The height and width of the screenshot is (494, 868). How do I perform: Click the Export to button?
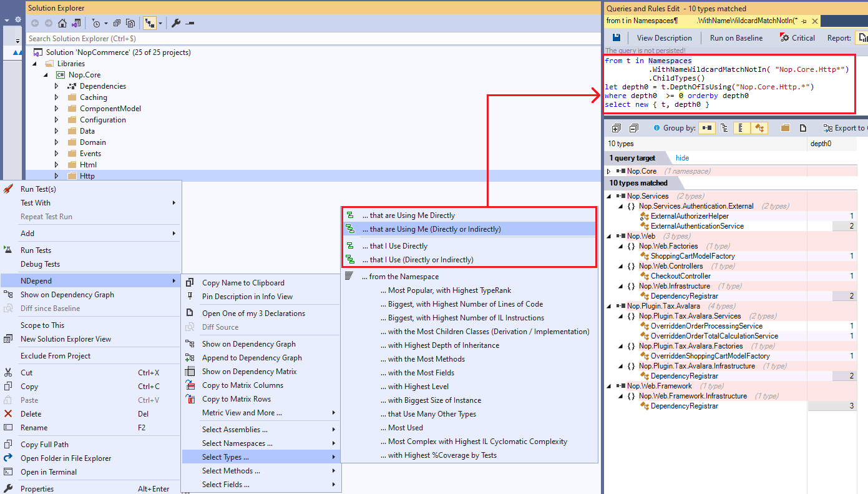tap(845, 128)
